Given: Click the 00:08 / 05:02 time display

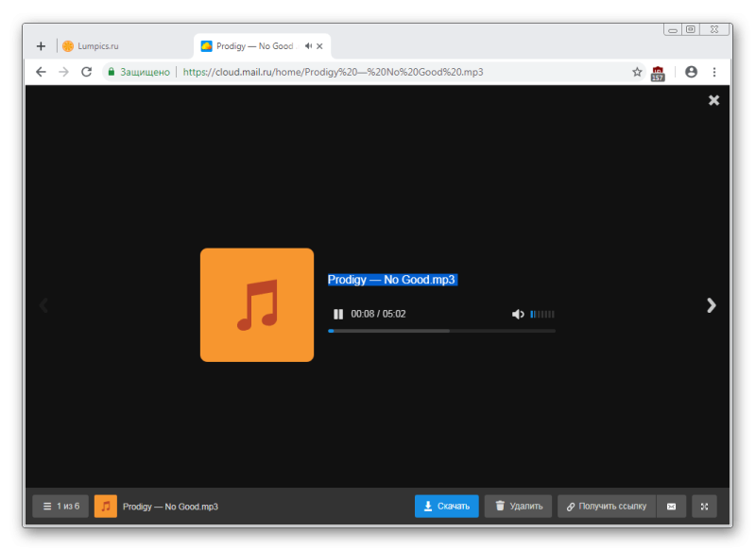Looking at the screenshot, I should (378, 314).
